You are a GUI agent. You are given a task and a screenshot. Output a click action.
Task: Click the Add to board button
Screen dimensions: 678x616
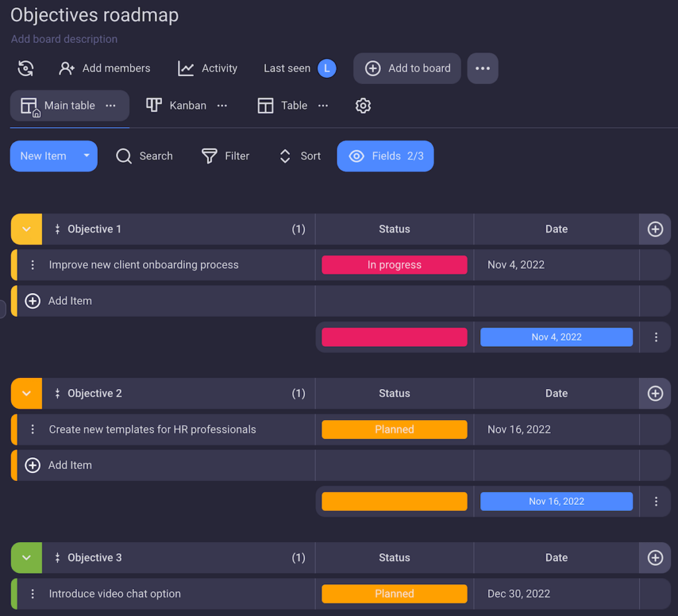[407, 68]
